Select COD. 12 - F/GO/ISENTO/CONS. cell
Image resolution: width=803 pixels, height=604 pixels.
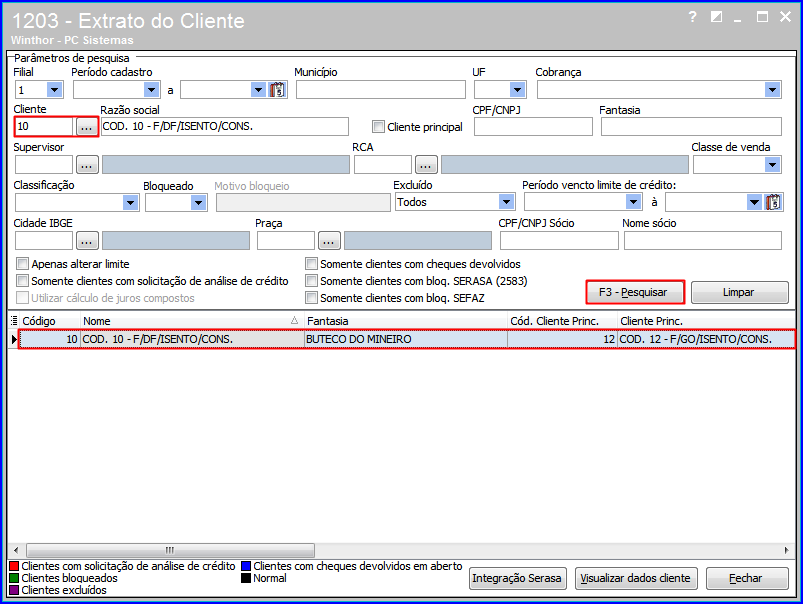[706, 339]
